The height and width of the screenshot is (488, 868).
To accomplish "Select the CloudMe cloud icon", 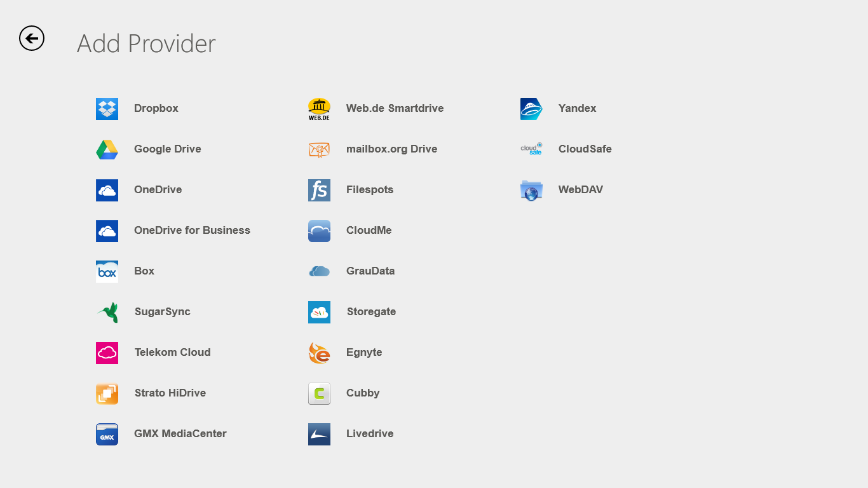I will 319,231.
